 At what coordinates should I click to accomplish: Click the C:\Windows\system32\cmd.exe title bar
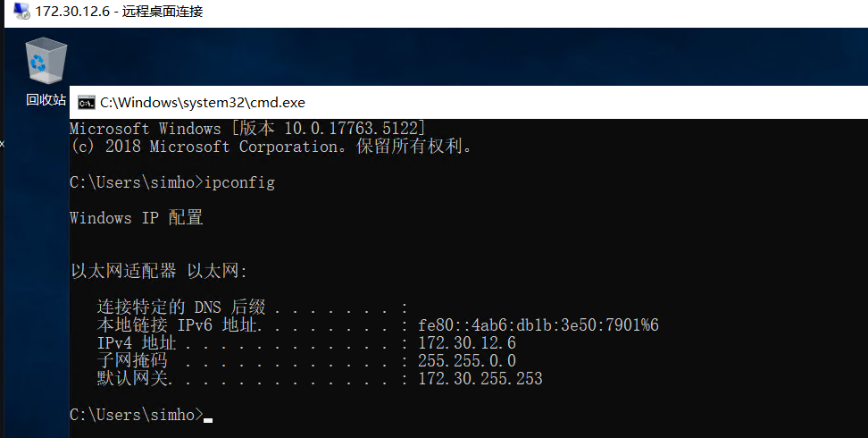tap(468, 103)
